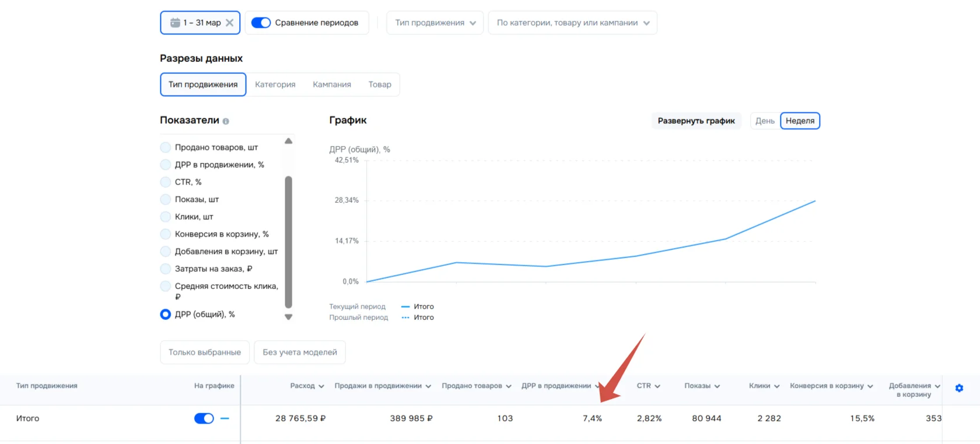
Task: Click the info icon next to Показатели
Action: pyautogui.click(x=226, y=121)
